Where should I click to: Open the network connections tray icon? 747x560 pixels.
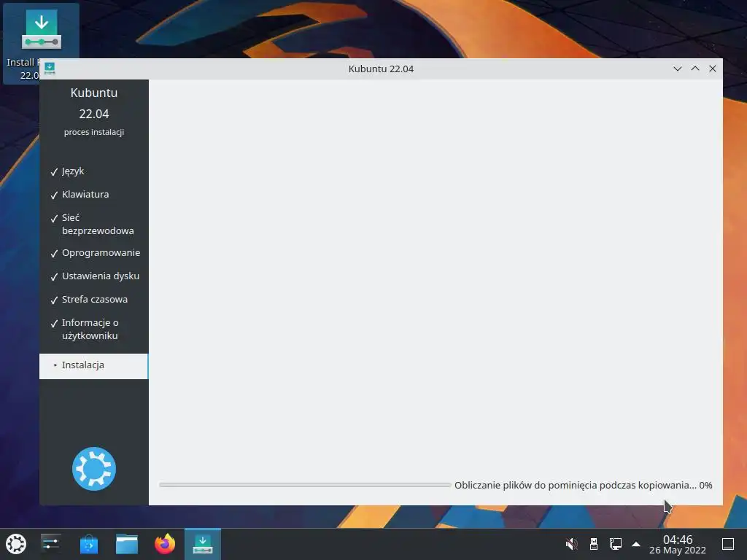pos(616,544)
